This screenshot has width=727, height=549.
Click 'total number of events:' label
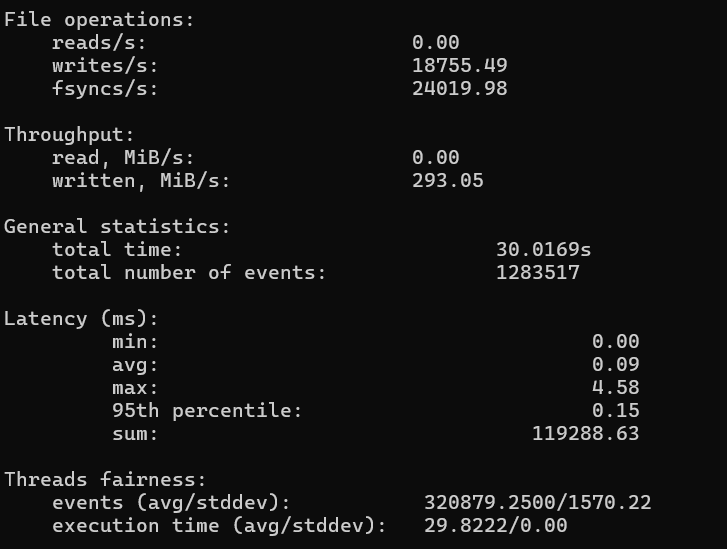(x=189, y=273)
